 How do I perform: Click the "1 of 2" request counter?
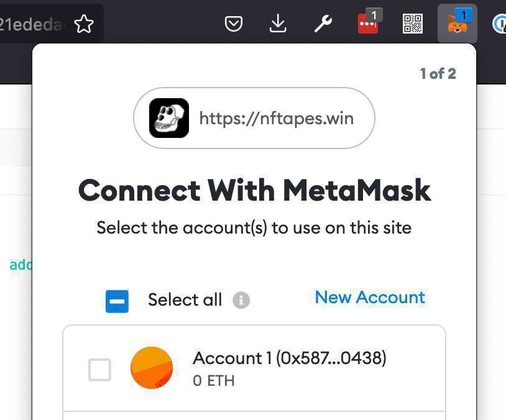438,74
